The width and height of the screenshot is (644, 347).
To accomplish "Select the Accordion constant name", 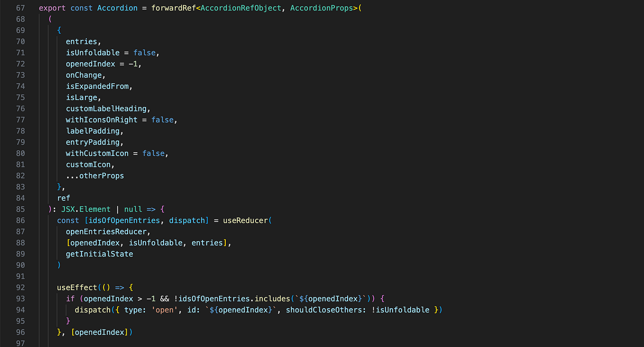I will 117,8.
